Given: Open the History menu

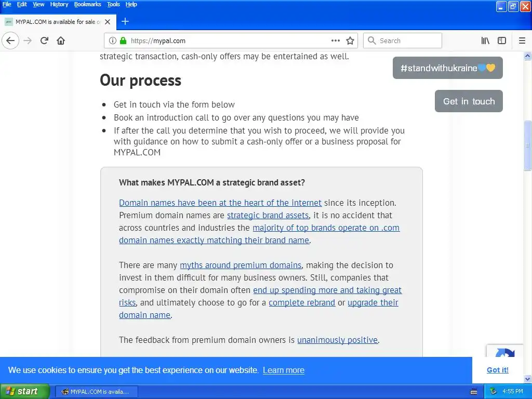Looking at the screenshot, I should click(x=59, y=4).
